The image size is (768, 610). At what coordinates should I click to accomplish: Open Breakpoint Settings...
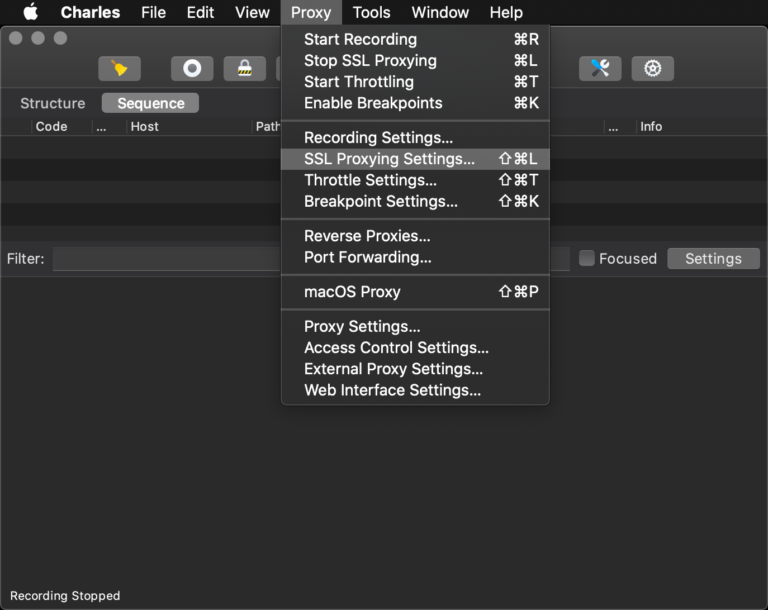pyautogui.click(x=415, y=201)
